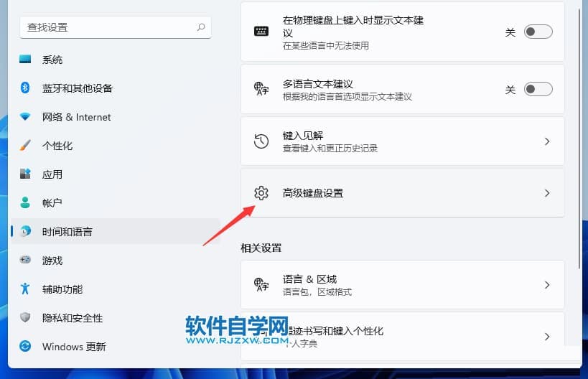
Task: Click the gear icon for 高级键盘设置
Action: (261, 193)
